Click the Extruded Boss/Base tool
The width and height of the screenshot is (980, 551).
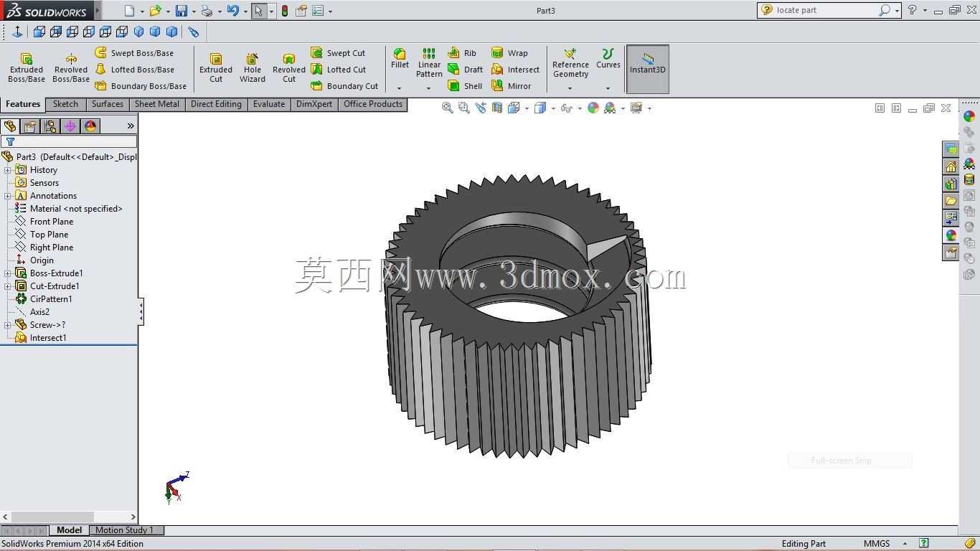(27, 68)
